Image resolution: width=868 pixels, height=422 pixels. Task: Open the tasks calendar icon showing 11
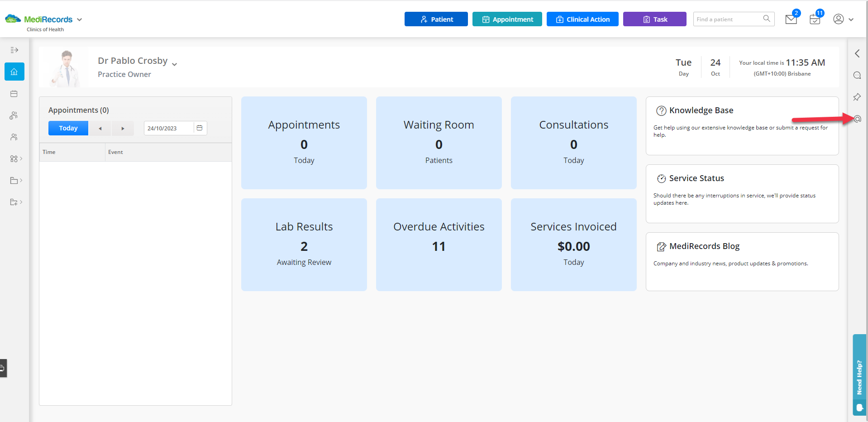(815, 19)
